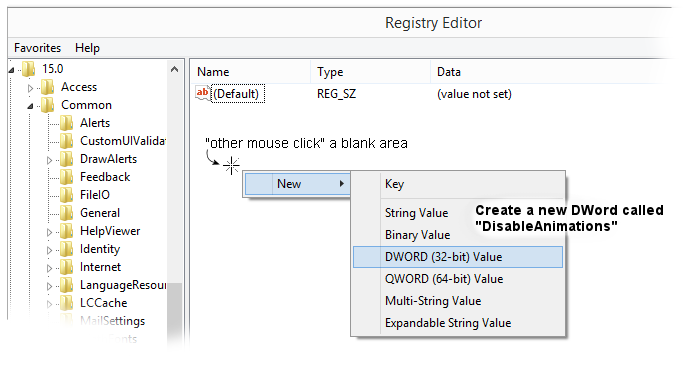Click the red 'ab' string value icon
The width and height of the screenshot is (683, 368).
[x=203, y=93]
